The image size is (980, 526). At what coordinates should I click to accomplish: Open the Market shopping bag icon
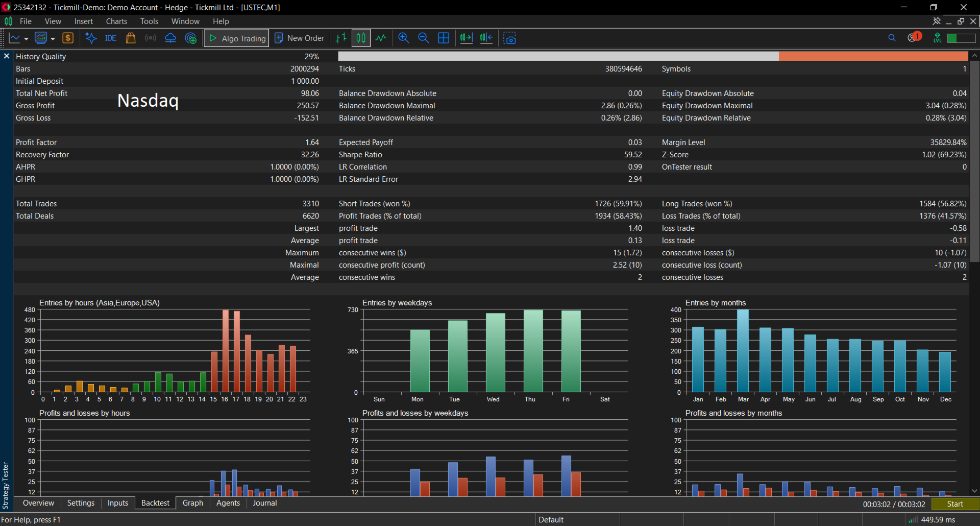coord(131,38)
